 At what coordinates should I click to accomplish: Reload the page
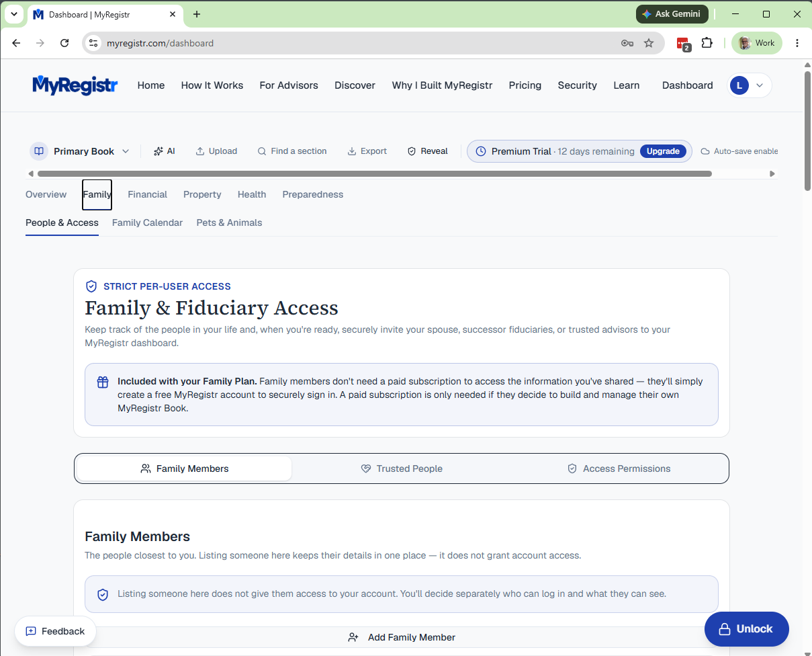64,43
